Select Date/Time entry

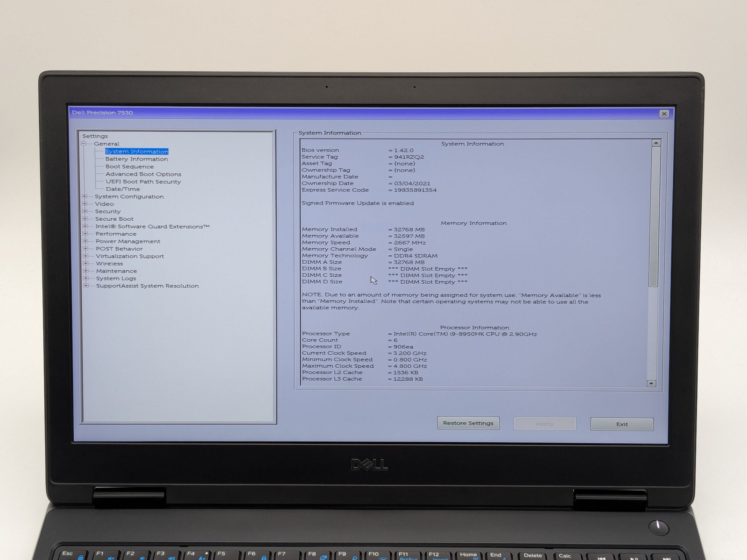pos(123,189)
